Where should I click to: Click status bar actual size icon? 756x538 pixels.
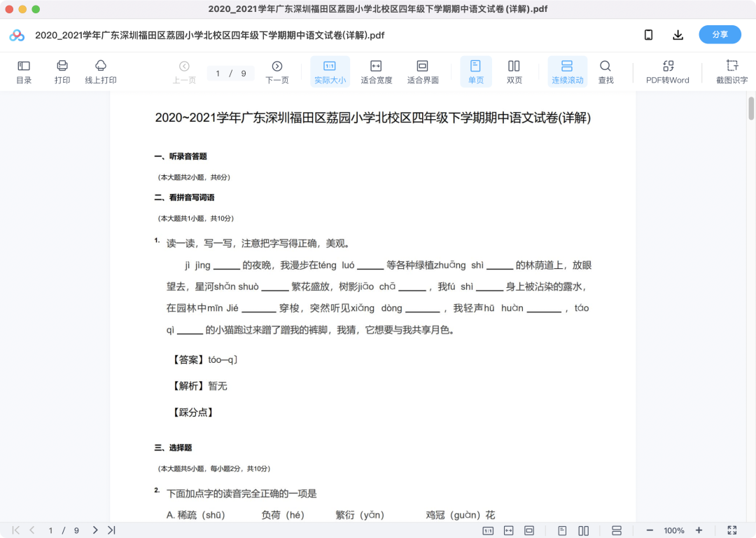(488, 531)
